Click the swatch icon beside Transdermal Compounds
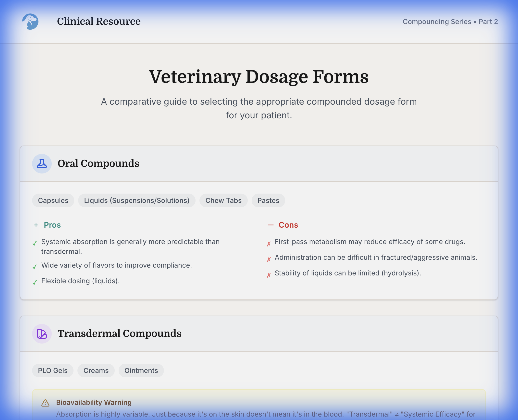Image resolution: width=518 pixels, height=420 pixels. pyautogui.click(x=42, y=334)
